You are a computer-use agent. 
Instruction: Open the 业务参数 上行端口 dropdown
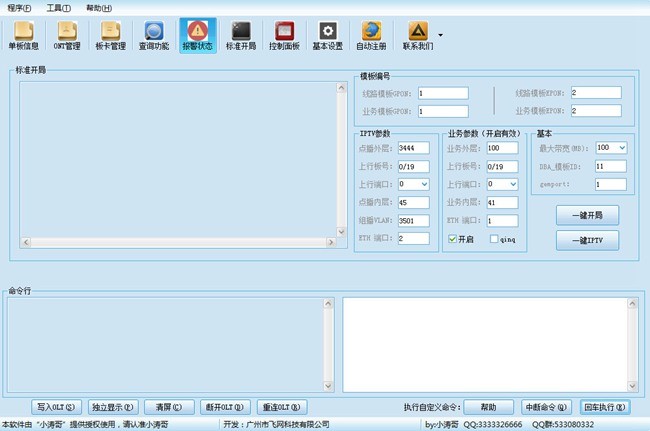coord(512,184)
